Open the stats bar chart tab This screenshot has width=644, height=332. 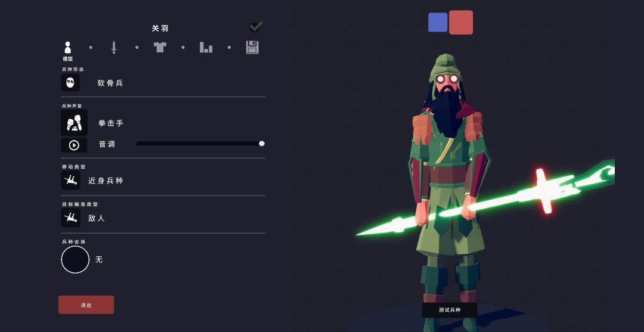click(x=206, y=47)
